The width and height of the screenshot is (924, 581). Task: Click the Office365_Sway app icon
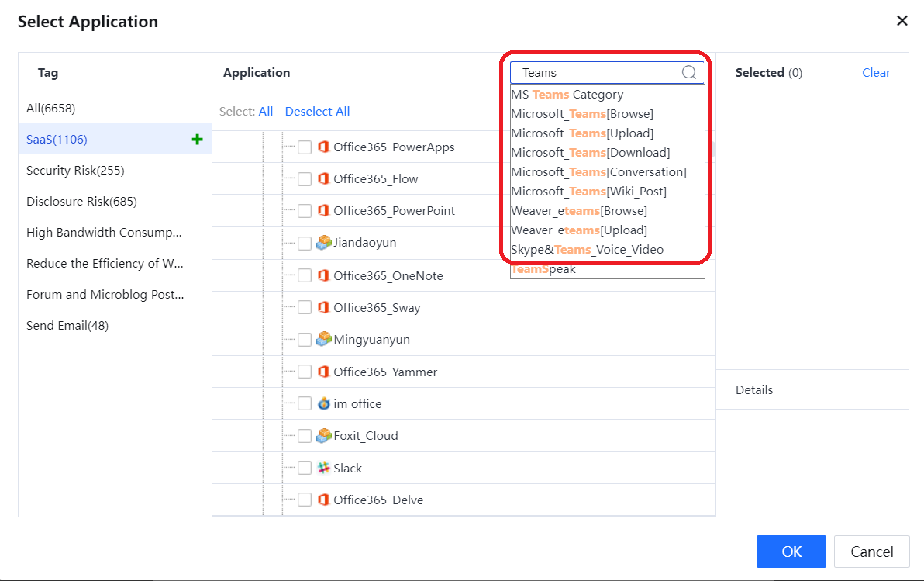[x=323, y=307]
